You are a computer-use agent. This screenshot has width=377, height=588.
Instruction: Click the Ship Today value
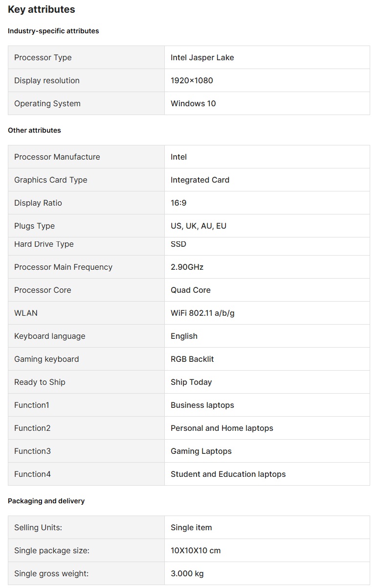(x=191, y=382)
